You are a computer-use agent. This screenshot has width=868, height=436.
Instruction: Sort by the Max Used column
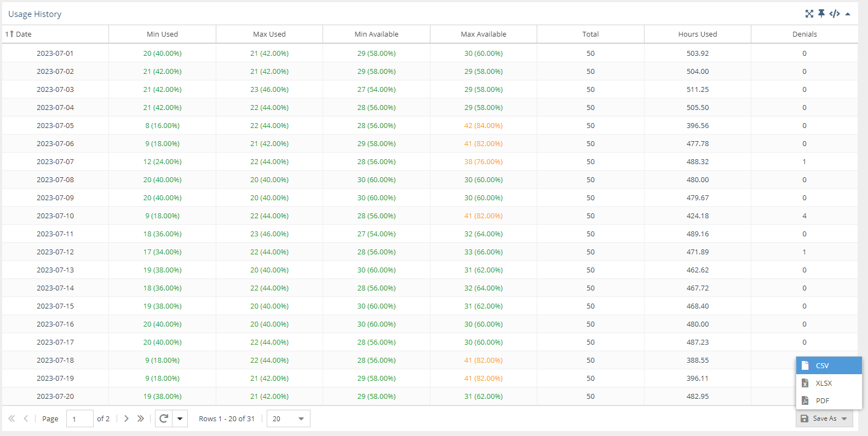click(269, 34)
